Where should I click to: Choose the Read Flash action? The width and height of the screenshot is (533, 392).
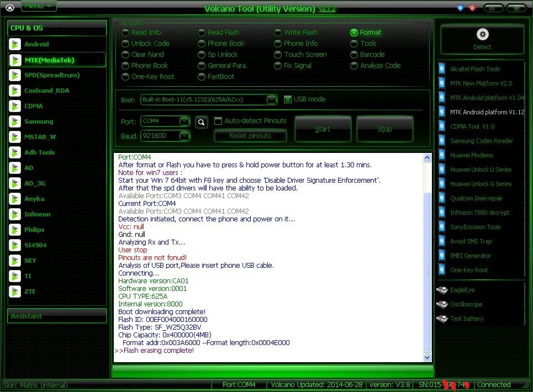(202, 33)
